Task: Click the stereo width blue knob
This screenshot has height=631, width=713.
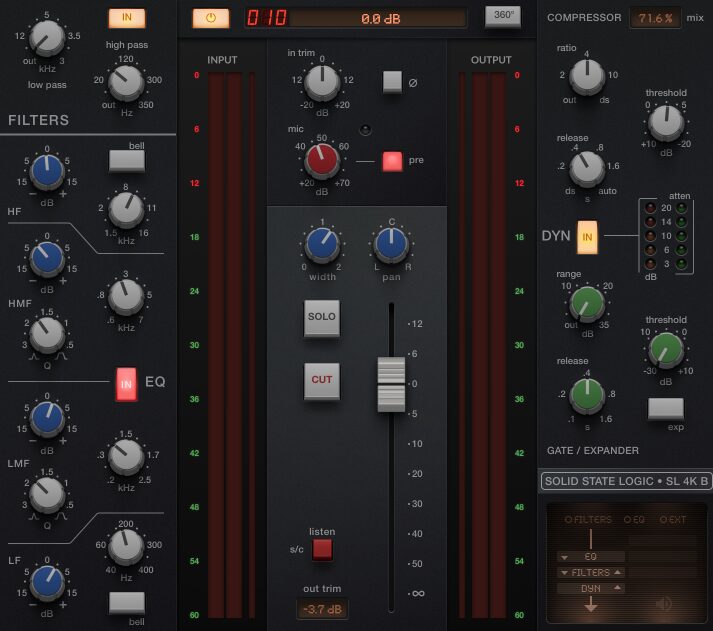Action: [x=321, y=243]
